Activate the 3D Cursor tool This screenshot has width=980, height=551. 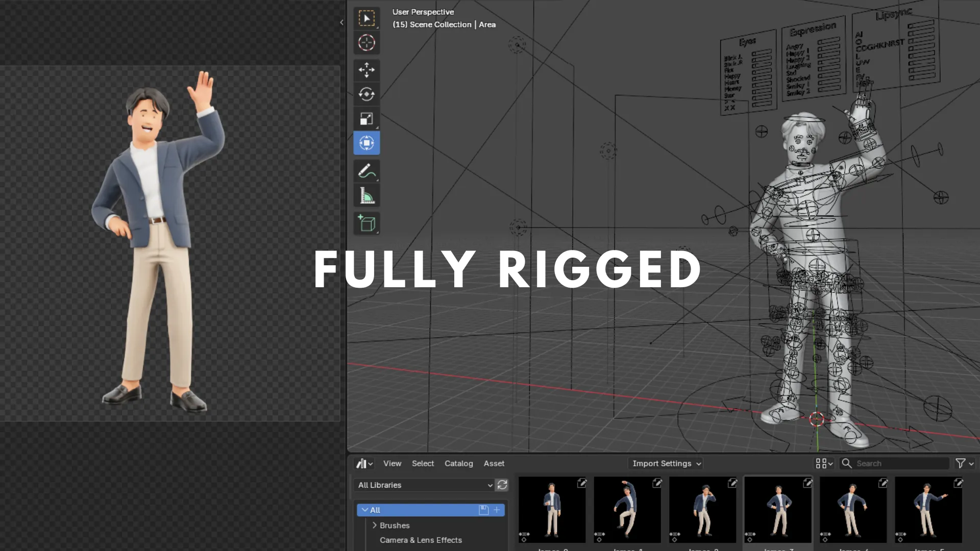pyautogui.click(x=366, y=43)
